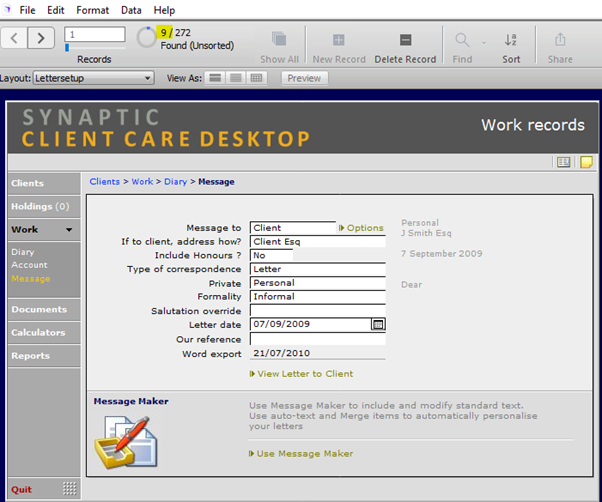Click the Options link
Image resolution: width=602 pixels, height=502 pixels.
361,228
